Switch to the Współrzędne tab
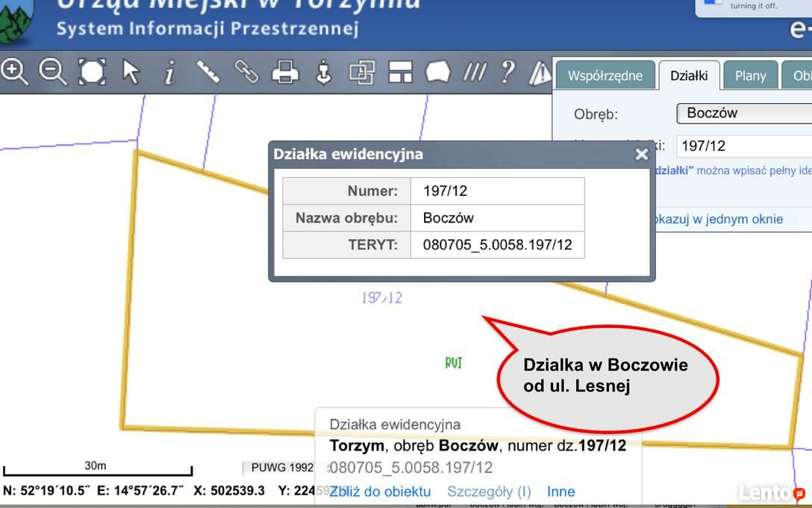The image size is (812, 508). click(x=605, y=75)
